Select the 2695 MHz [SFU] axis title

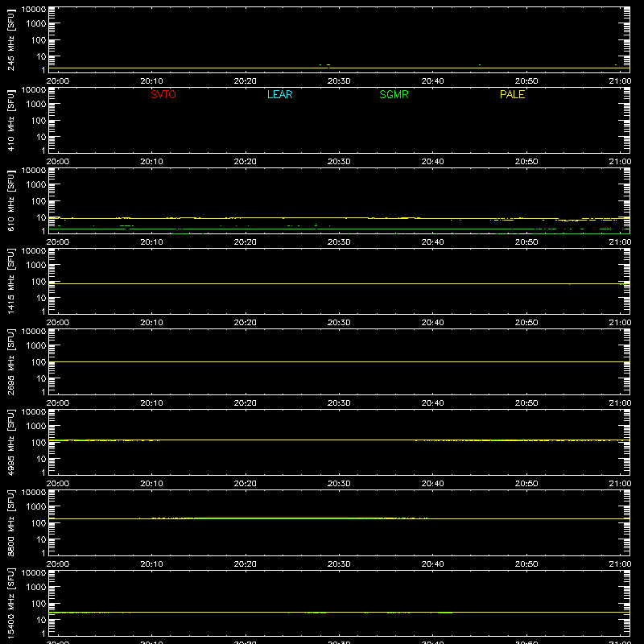coord(10,361)
